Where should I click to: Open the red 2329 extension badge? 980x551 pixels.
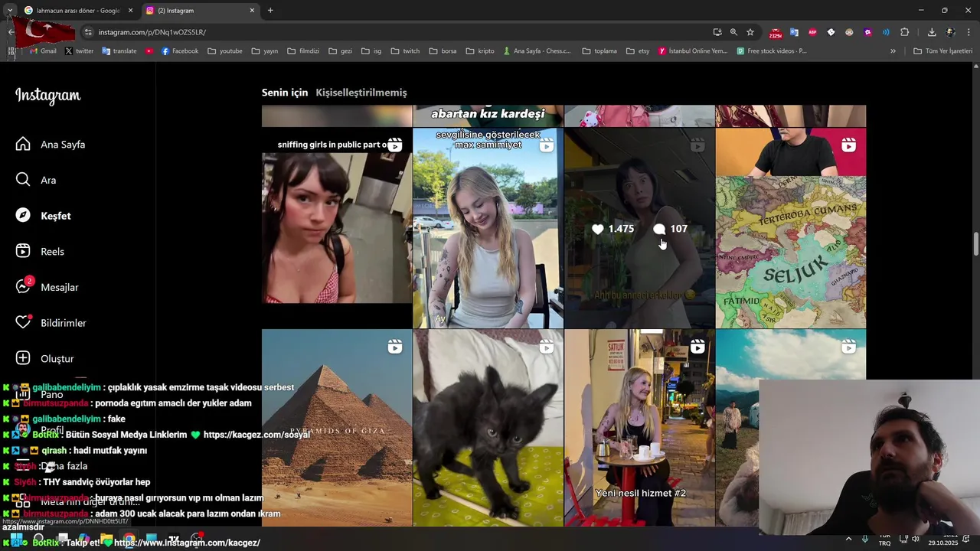pos(776,33)
